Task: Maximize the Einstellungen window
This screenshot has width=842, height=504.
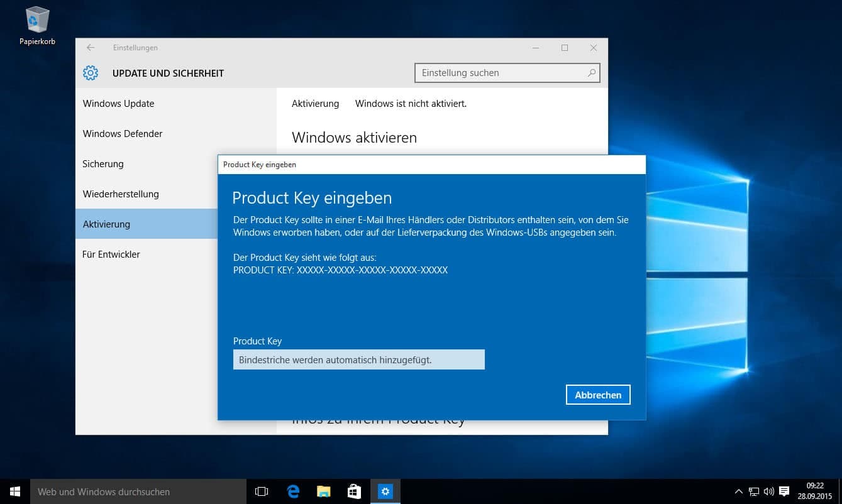Action: pyautogui.click(x=565, y=48)
